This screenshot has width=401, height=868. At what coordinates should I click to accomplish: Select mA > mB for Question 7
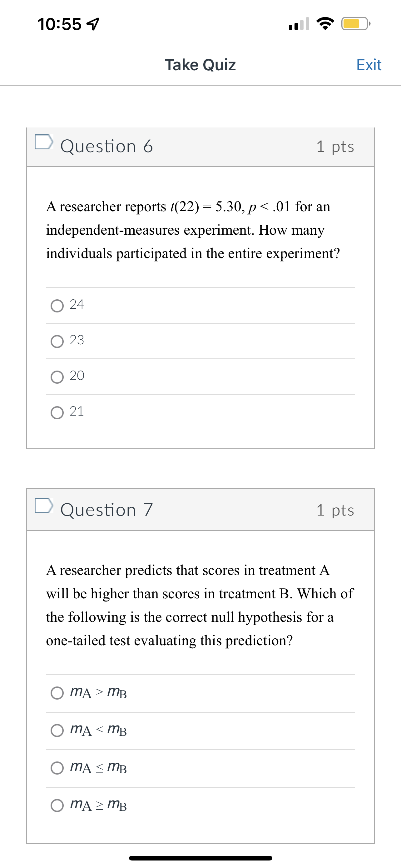57,693
